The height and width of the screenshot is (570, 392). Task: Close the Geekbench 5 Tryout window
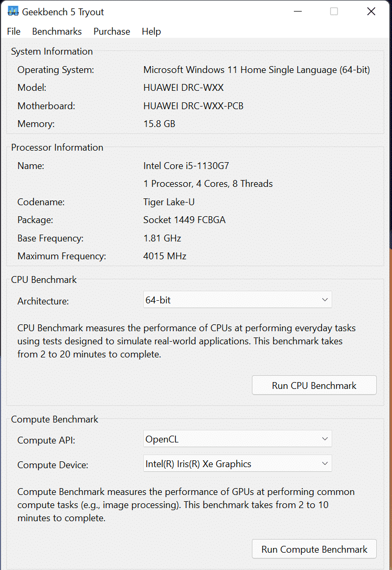click(371, 12)
